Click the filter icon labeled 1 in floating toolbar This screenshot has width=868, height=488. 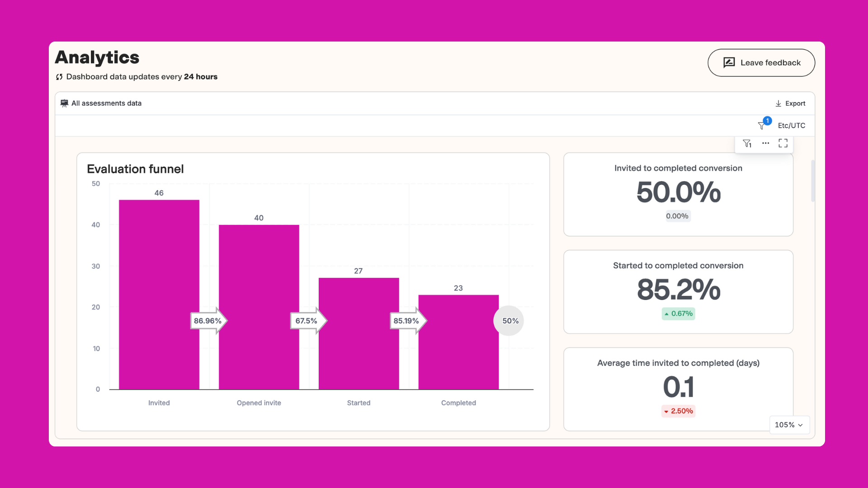coord(747,143)
